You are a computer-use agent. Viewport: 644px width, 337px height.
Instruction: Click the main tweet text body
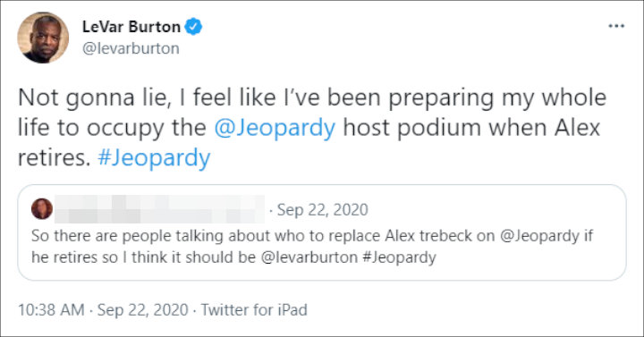click(x=312, y=128)
